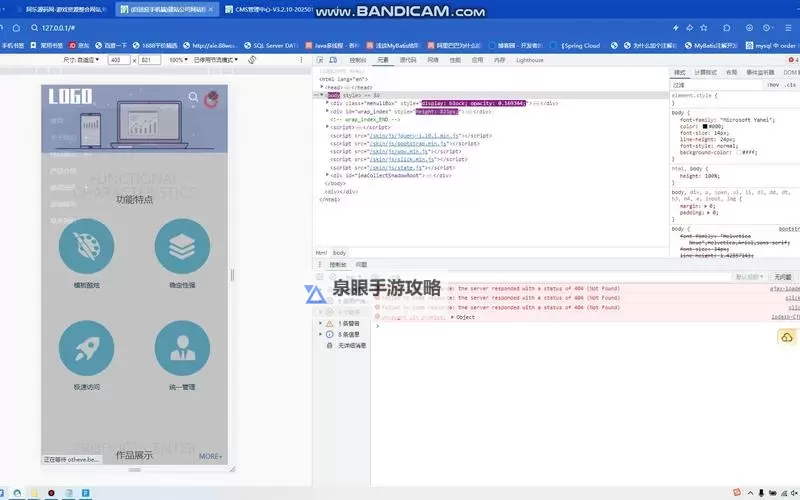Open the console drawer three-dot menu
This screenshot has width=800, height=500.
tap(320, 264)
